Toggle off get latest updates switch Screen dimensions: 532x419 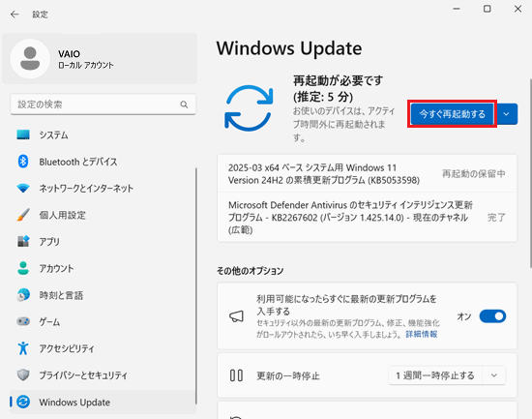pyautogui.click(x=492, y=316)
